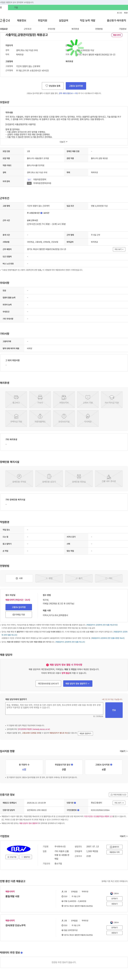The image size is (128, 980).
Task: Click the 관심정보 등록 heart button
Action: [53, 86]
